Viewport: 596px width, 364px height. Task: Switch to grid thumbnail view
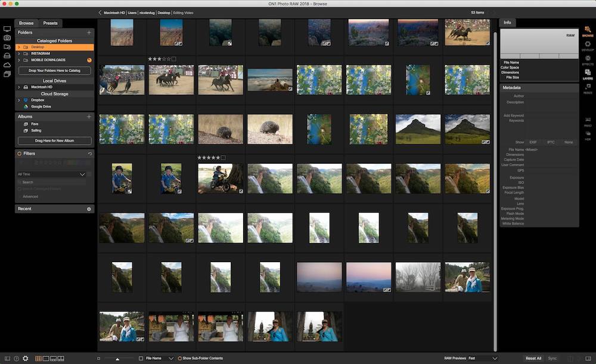tap(38, 358)
